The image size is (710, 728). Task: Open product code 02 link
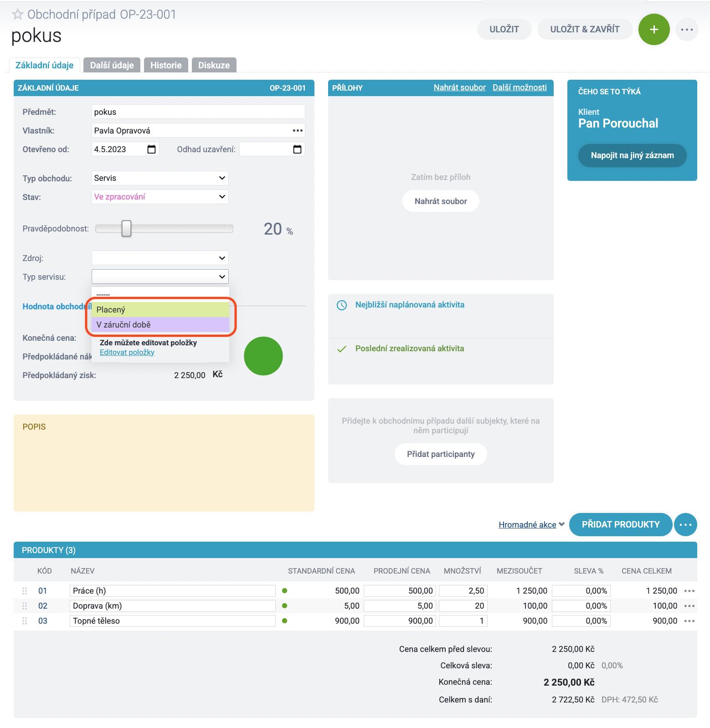click(x=43, y=606)
